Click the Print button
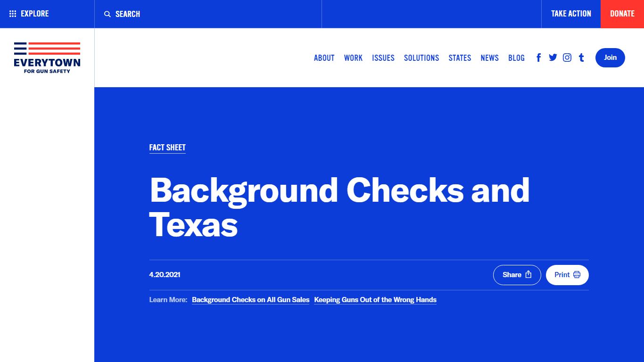 (x=567, y=275)
